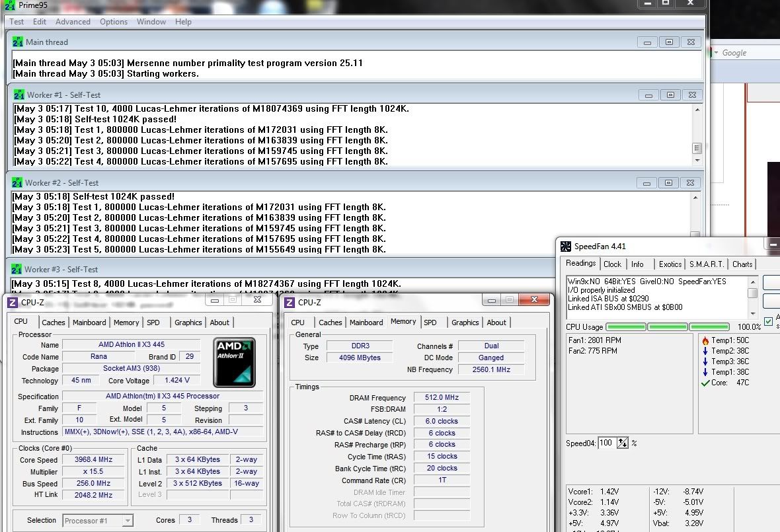Open the Help menu in Prime95
This screenshot has height=532, width=780.
click(183, 22)
